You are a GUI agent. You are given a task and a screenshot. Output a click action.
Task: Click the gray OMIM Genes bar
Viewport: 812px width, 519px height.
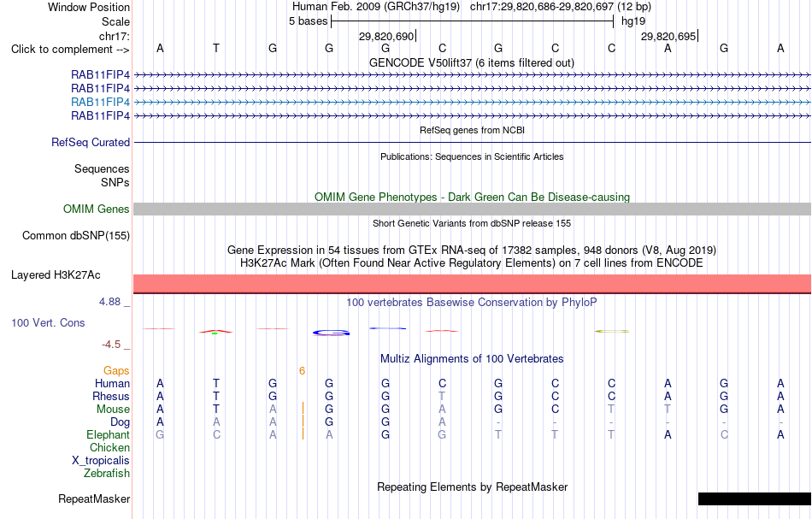pyautogui.click(x=472, y=209)
